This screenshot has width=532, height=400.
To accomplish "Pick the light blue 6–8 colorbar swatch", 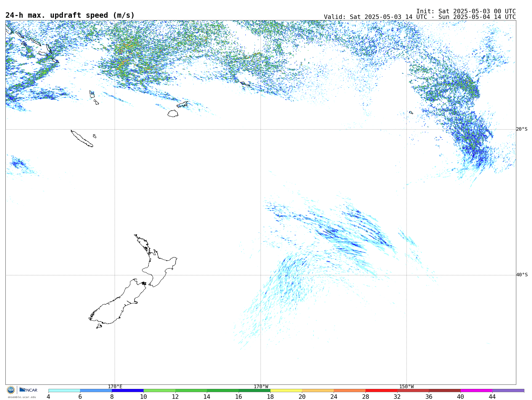I will [x=96, y=390].
